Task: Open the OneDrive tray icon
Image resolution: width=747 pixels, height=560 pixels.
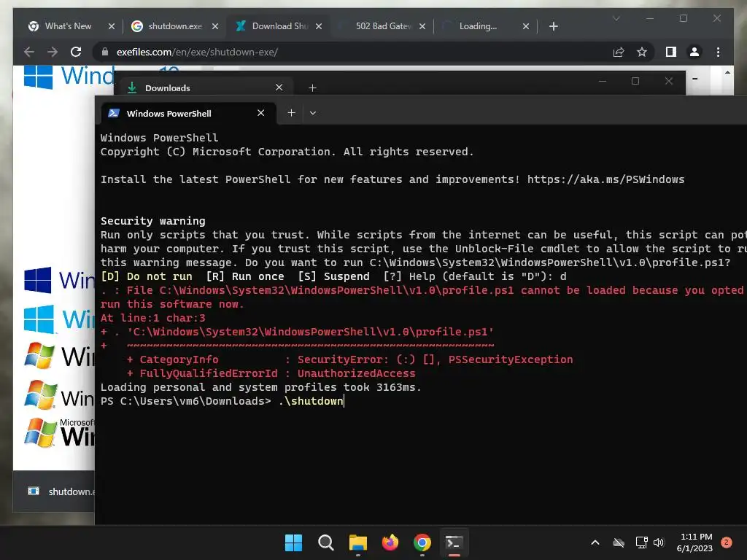Action: click(619, 542)
